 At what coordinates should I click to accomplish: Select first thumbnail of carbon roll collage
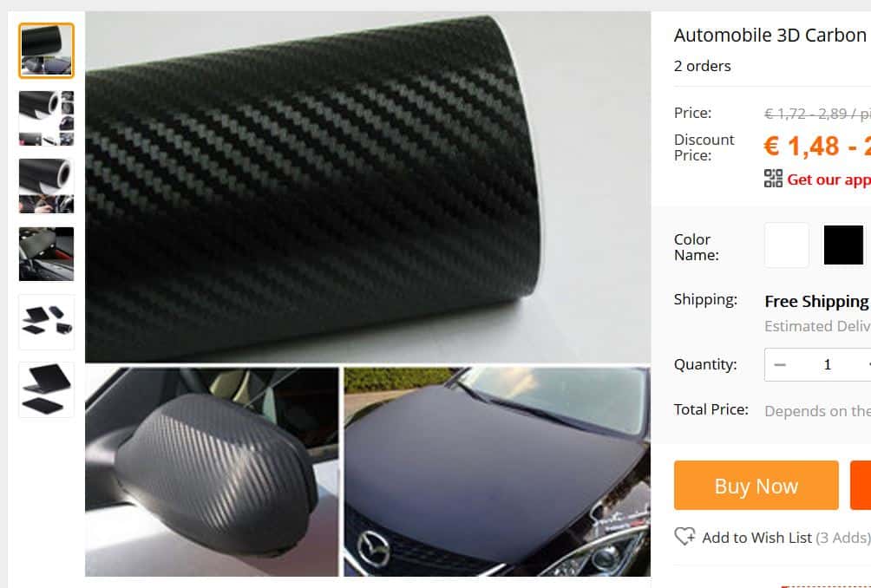[x=46, y=50]
